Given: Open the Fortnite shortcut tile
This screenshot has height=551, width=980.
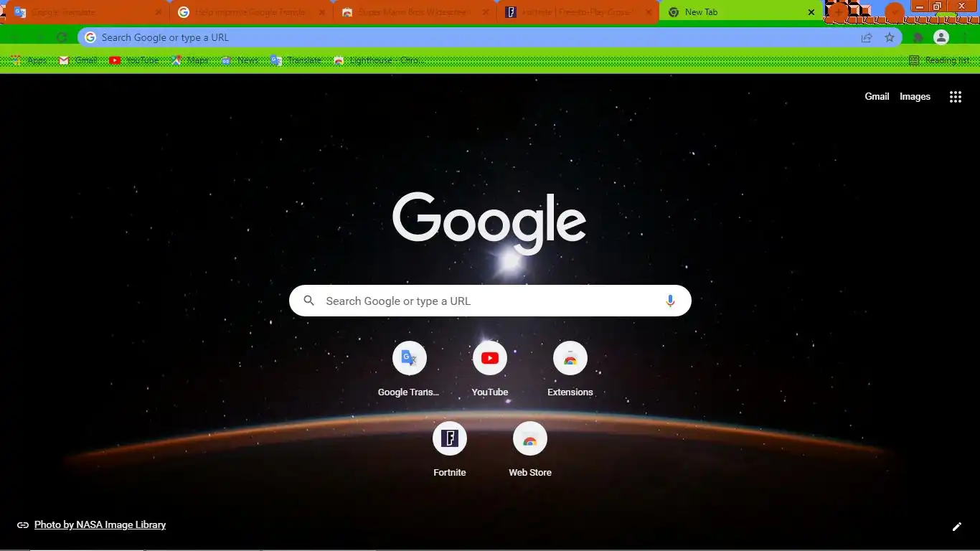Looking at the screenshot, I should click(x=450, y=450).
